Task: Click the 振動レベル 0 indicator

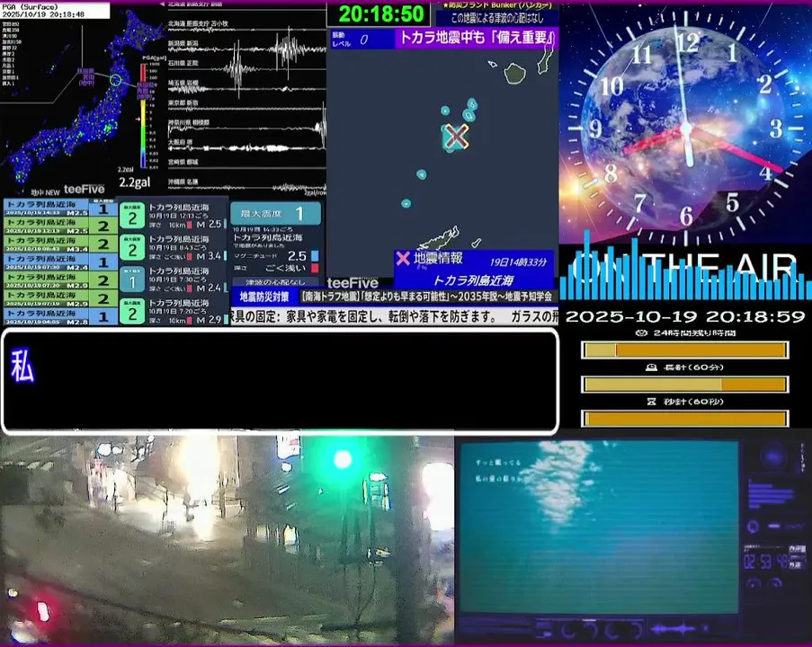Action: click(362, 40)
